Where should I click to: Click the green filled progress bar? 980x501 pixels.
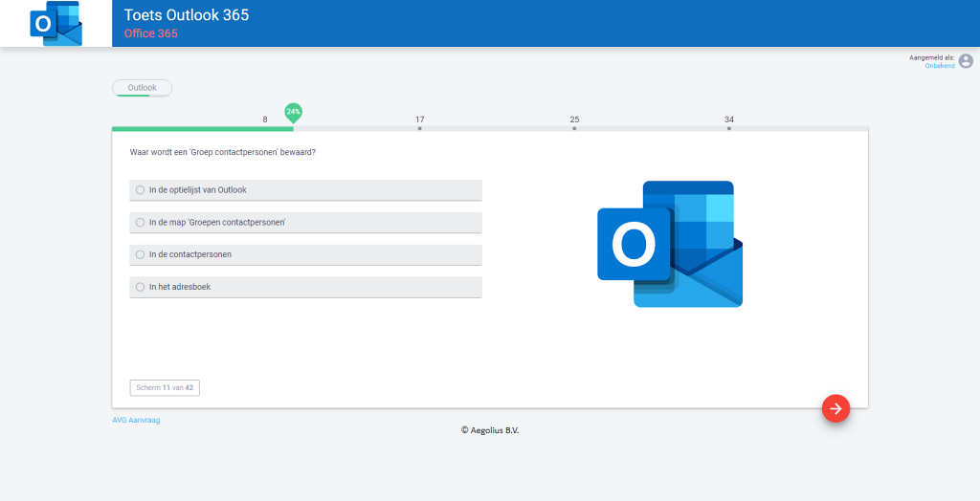tap(203, 129)
